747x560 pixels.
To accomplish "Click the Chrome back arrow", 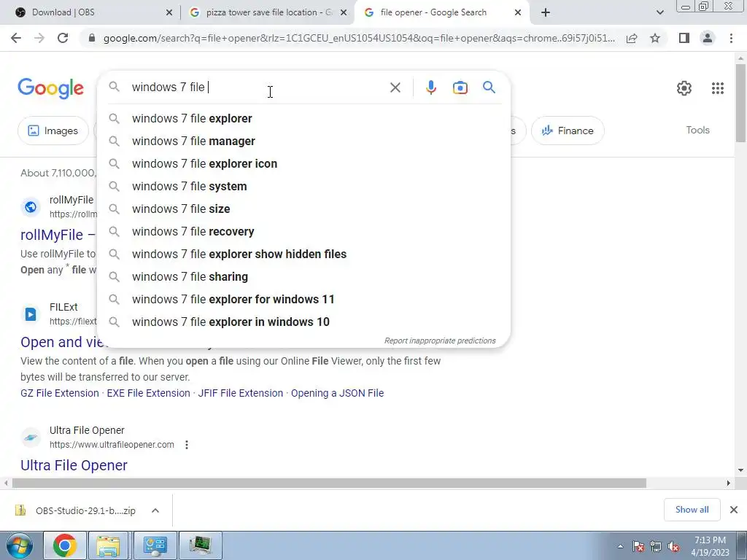I will [16, 38].
